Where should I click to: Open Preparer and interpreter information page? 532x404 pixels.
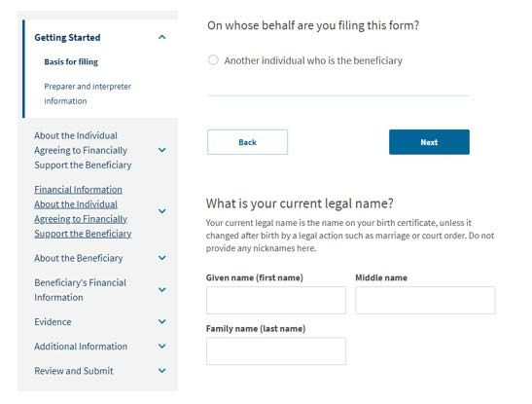point(88,93)
